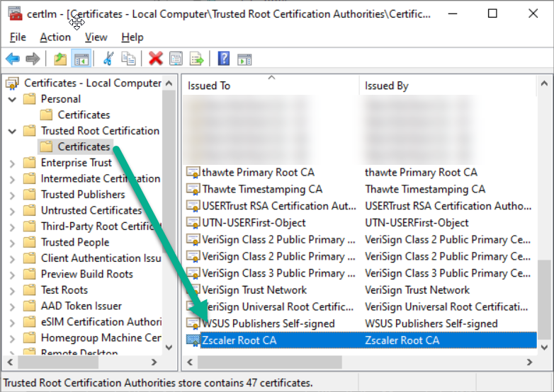Toggle Show/Hide Console Tree icon
554x392 pixels.
click(81, 59)
